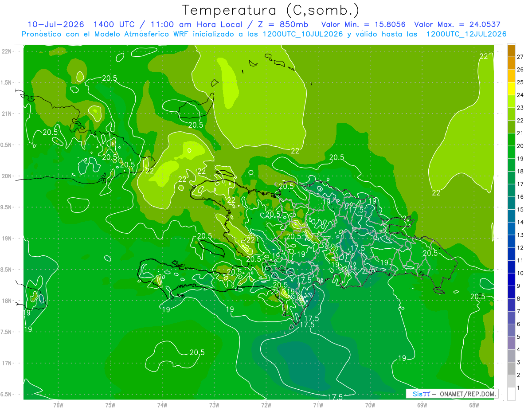Click the lime swatch between 23 and 24

tap(511, 102)
